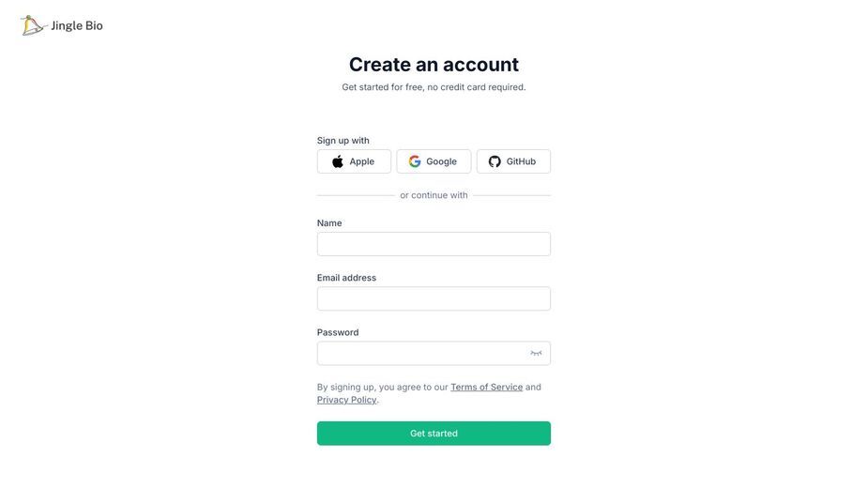Choose the Google sign-up button label
The height and width of the screenshot is (488, 868).
coord(441,161)
